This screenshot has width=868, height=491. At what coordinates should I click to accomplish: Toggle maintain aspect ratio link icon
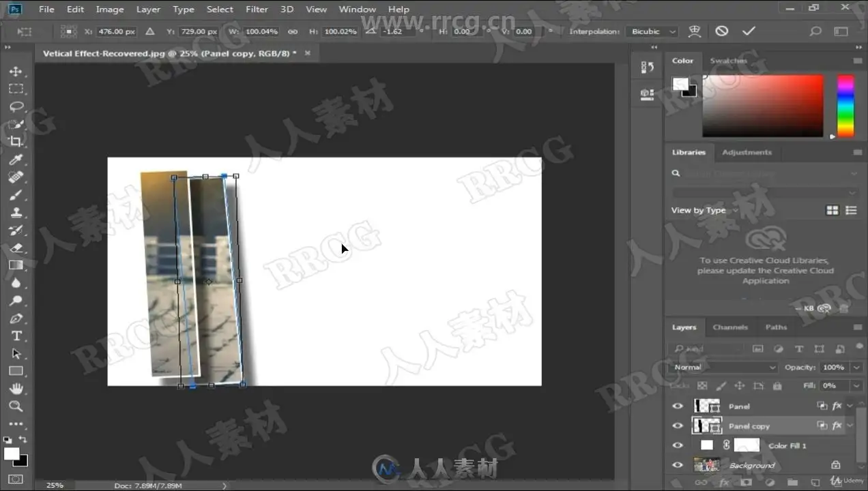pos(293,31)
